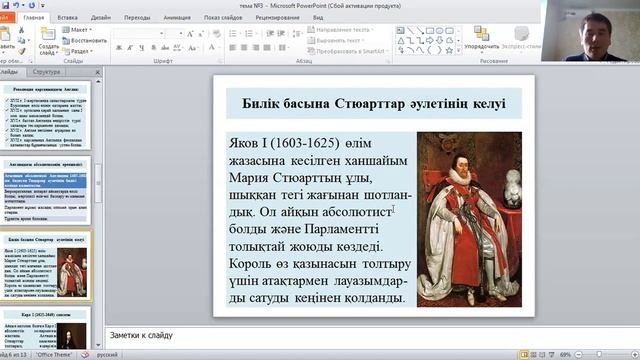Increase the list indent level
640x360 pixels.
point(281,33)
